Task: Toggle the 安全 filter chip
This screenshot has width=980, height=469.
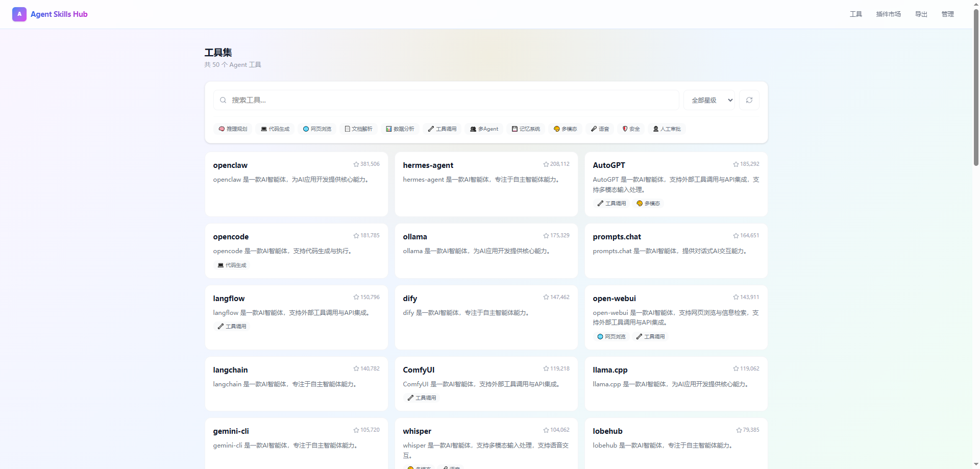Action: coord(631,129)
